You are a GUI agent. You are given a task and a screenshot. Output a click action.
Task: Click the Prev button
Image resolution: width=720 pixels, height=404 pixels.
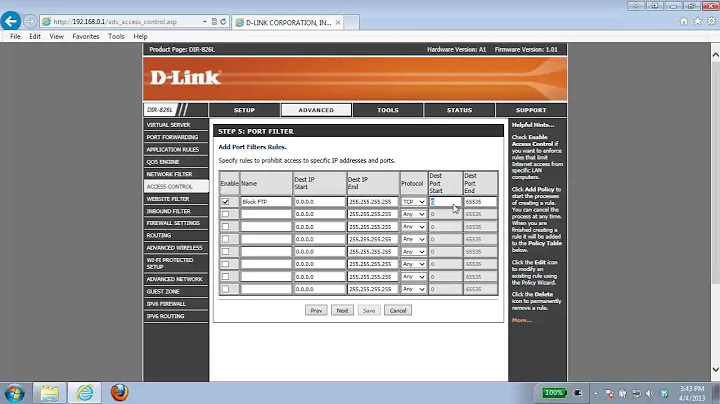click(316, 310)
